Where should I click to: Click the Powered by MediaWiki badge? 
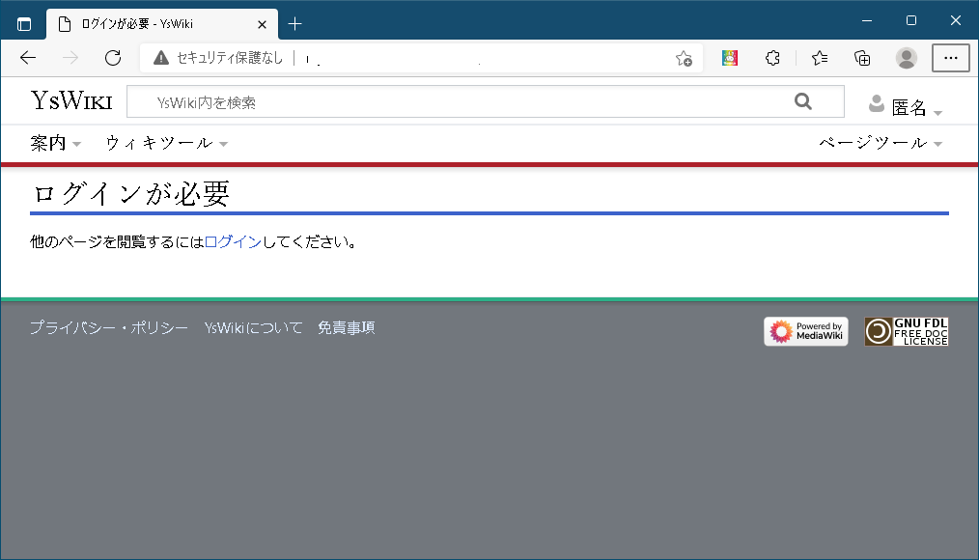(x=806, y=331)
